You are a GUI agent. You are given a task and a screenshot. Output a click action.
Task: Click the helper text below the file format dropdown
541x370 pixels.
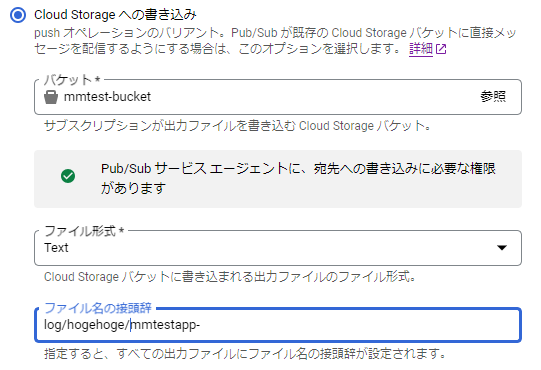coord(230,277)
